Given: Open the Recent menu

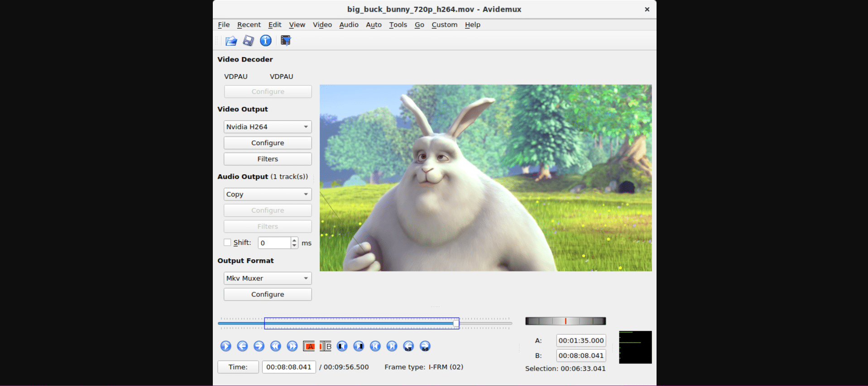Looking at the screenshot, I should [249, 25].
